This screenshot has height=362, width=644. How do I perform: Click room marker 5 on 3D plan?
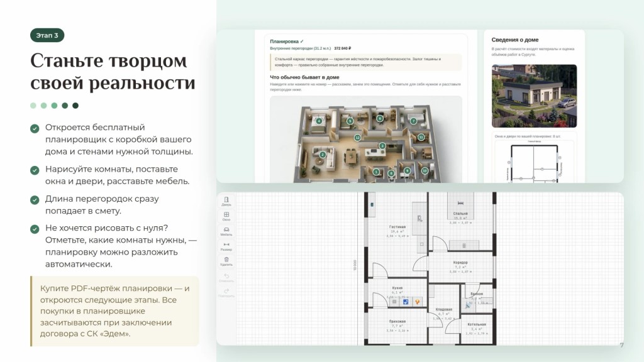click(350, 121)
